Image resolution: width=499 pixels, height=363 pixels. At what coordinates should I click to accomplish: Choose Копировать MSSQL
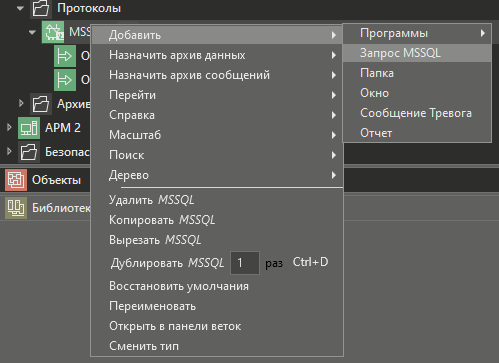click(217, 220)
